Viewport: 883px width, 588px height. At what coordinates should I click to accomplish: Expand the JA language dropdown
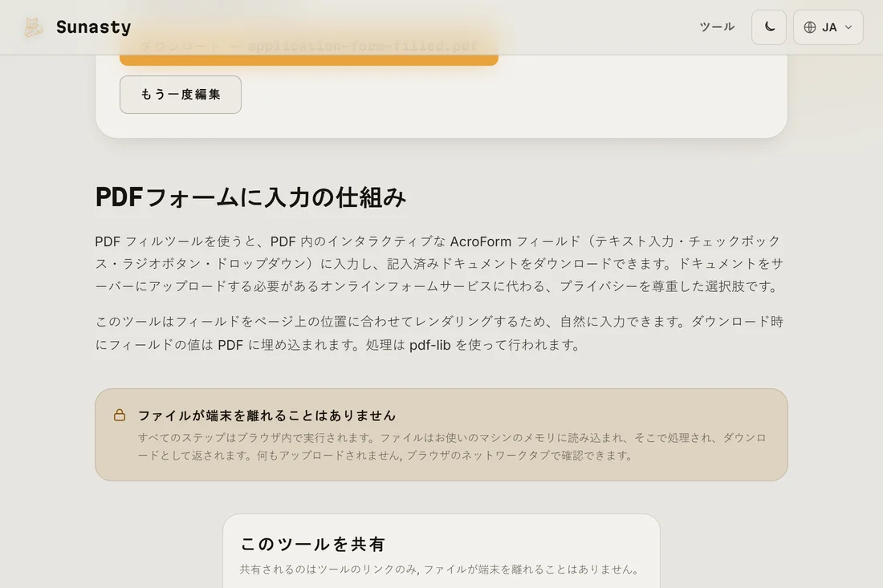[828, 27]
